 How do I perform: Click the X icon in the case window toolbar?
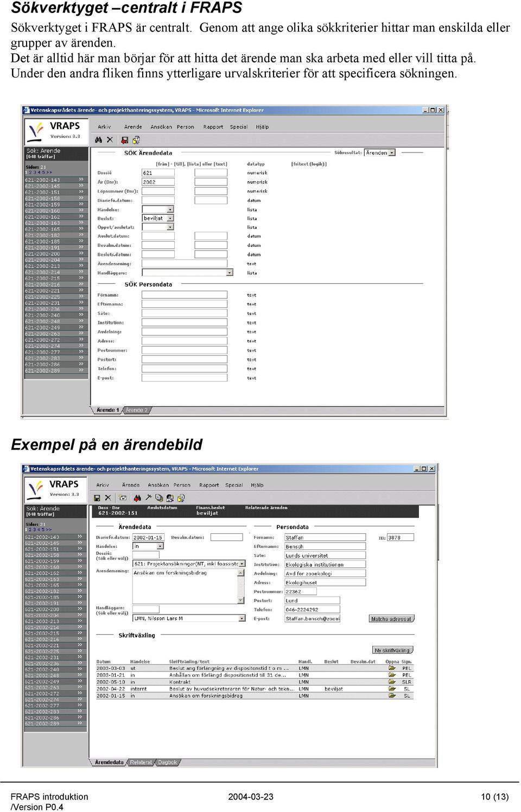108,498
